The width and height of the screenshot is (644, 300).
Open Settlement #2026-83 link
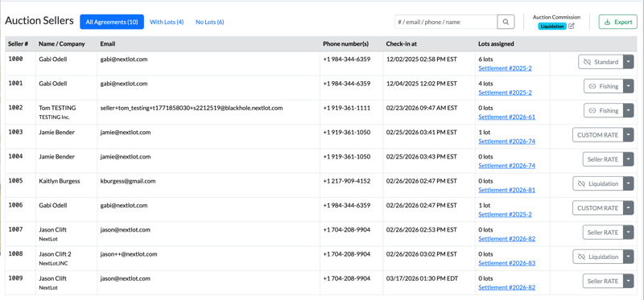coord(507,263)
